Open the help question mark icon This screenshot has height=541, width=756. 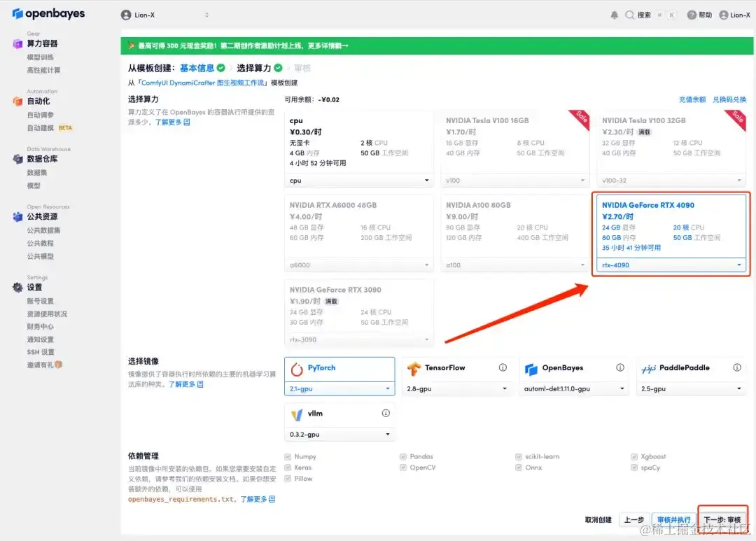tap(692, 15)
